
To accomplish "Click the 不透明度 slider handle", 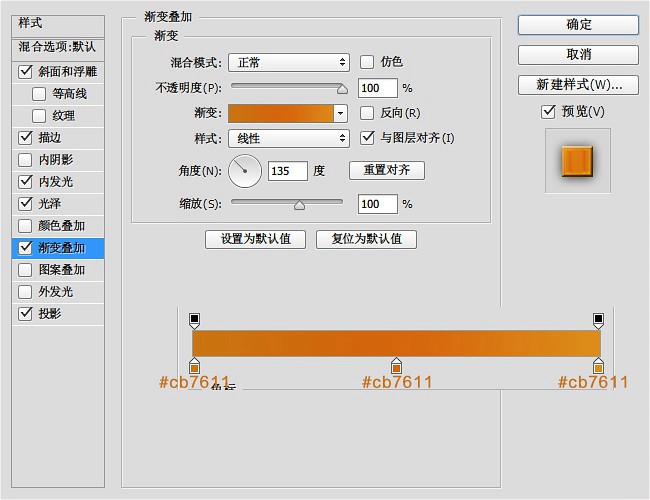I will (342, 89).
